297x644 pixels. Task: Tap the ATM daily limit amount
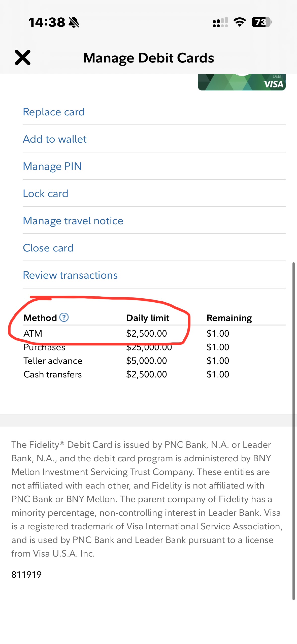146,334
